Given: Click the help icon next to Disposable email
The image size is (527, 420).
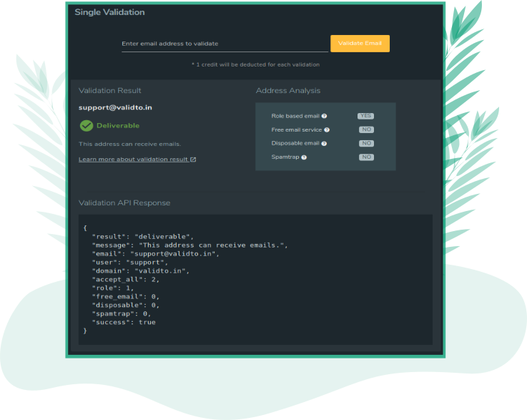Looking at the screenshot, I should click(x=324, y=144).
